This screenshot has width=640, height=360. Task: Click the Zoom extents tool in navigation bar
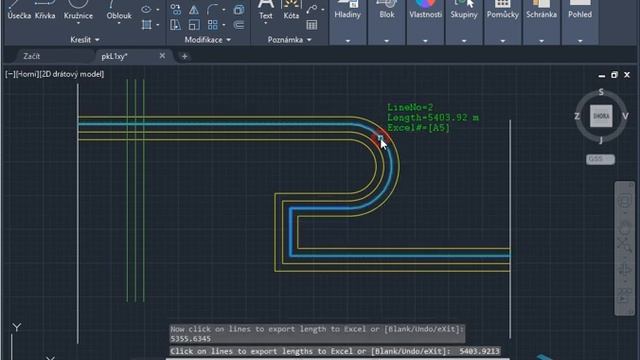pos(624,244)
